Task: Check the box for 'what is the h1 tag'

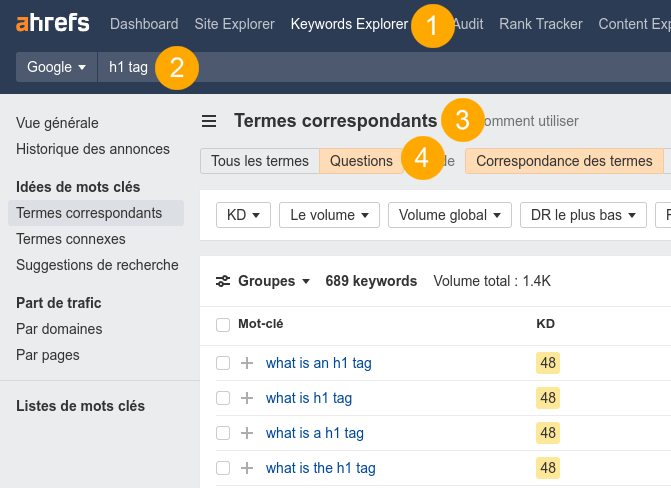Action: pyautogui.click(x=223, y=468)
